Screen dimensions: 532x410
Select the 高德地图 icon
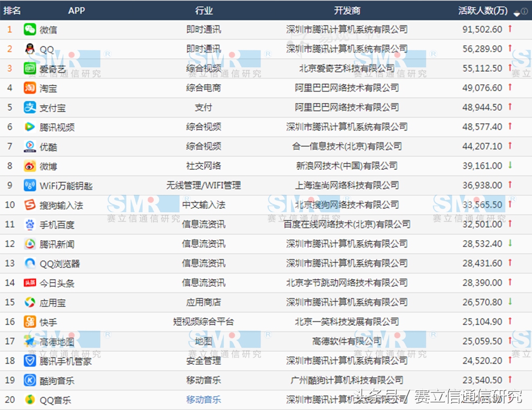pyautogui.click(x=29, y=341)
